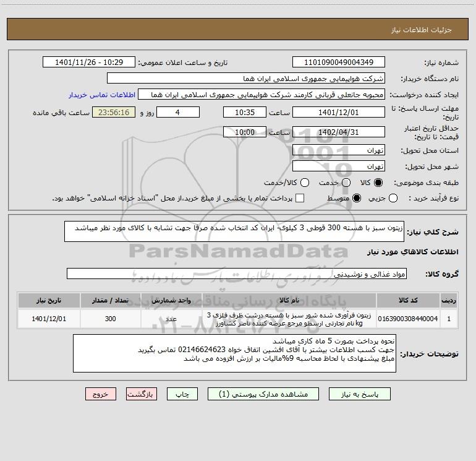Screen dimensions: 476x461
Task: Click the چاپ print button
Action: click(182, 394)
